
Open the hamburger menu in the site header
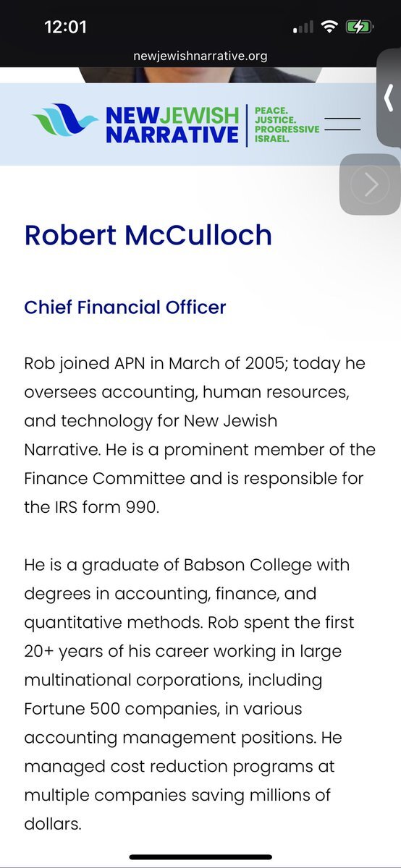343,124
